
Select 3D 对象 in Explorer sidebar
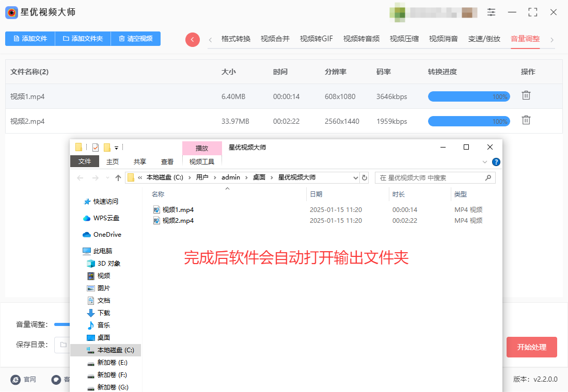[x=104, y=263]
